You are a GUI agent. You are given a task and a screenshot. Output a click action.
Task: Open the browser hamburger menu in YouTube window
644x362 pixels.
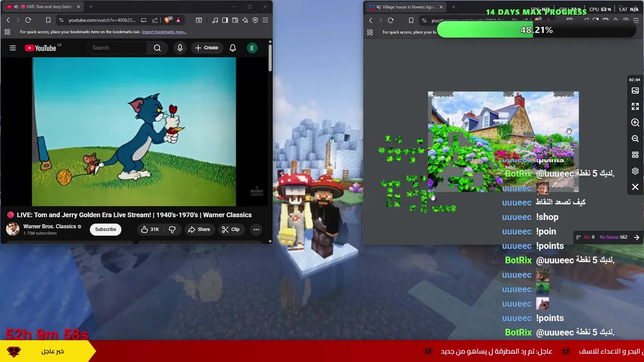click(265, 20)
